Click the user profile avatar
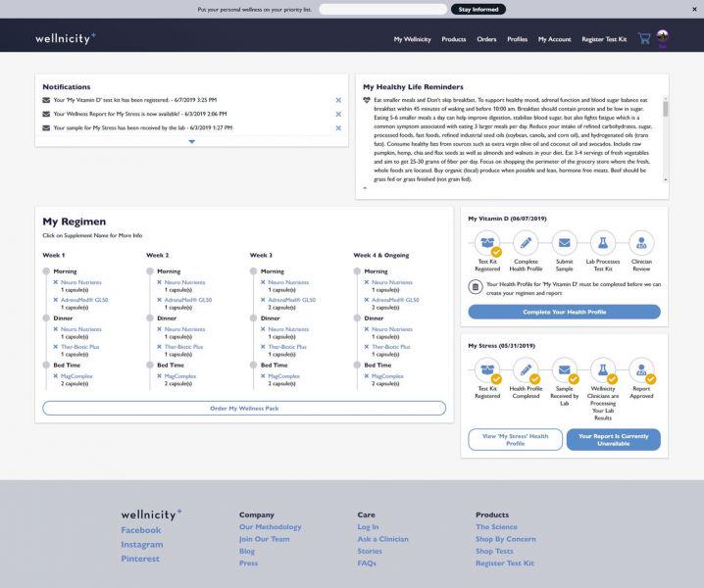 pyautogui.click(x=662, y=37)
